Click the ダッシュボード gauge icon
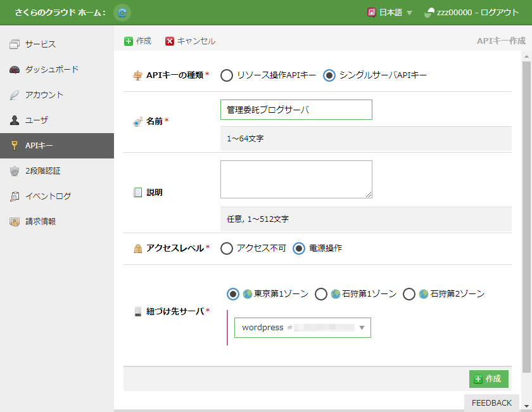The width and height of the screenshot is (532, 412). point(15,70)
